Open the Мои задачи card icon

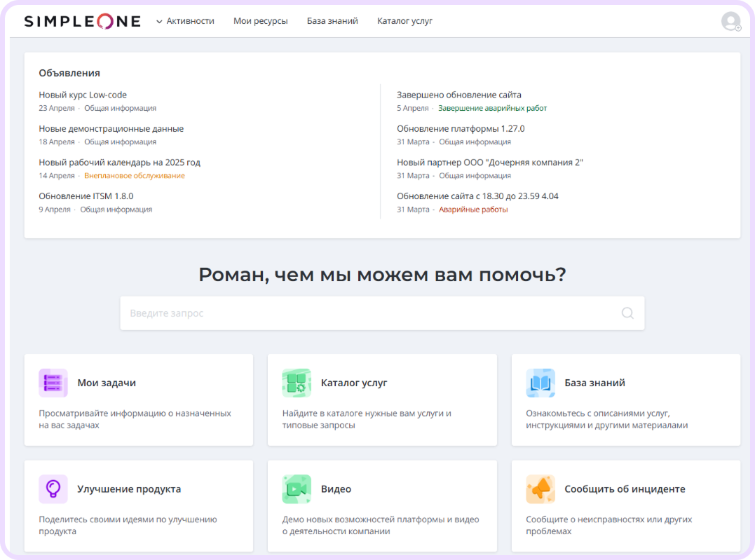(x=53, y=383)
